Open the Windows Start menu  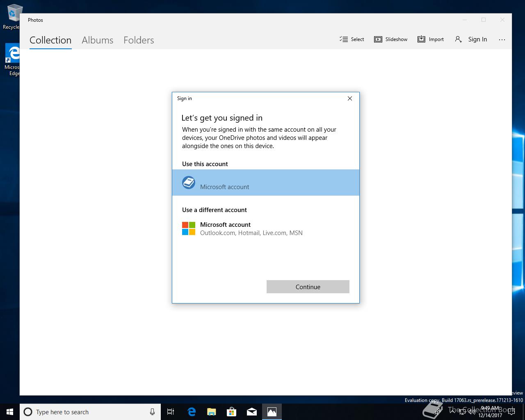(x=10, y=412)
